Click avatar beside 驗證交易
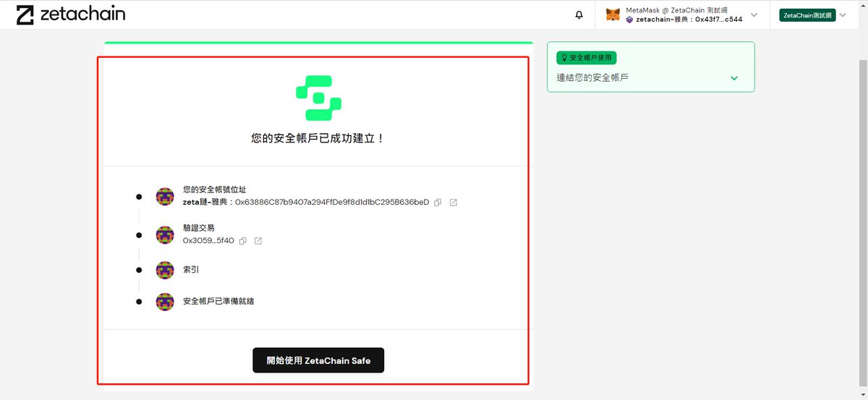The image size is (868, 400). coord(165,234)
